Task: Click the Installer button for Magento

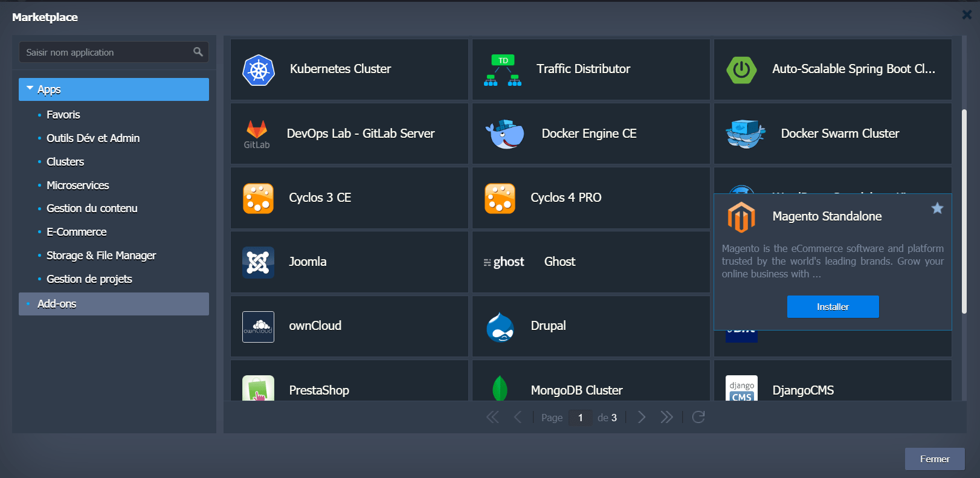Action: pyautogui.click(x=833, y=307)
